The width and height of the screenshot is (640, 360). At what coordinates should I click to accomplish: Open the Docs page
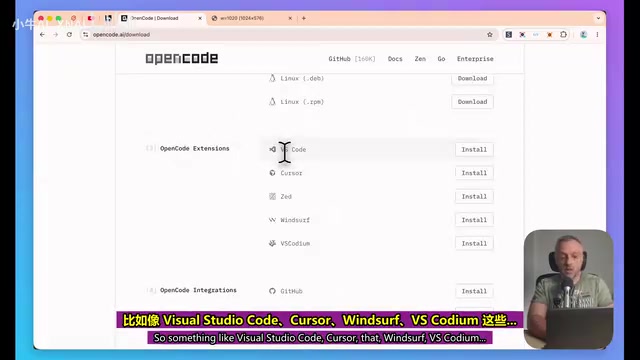click(x=395, y=59)
